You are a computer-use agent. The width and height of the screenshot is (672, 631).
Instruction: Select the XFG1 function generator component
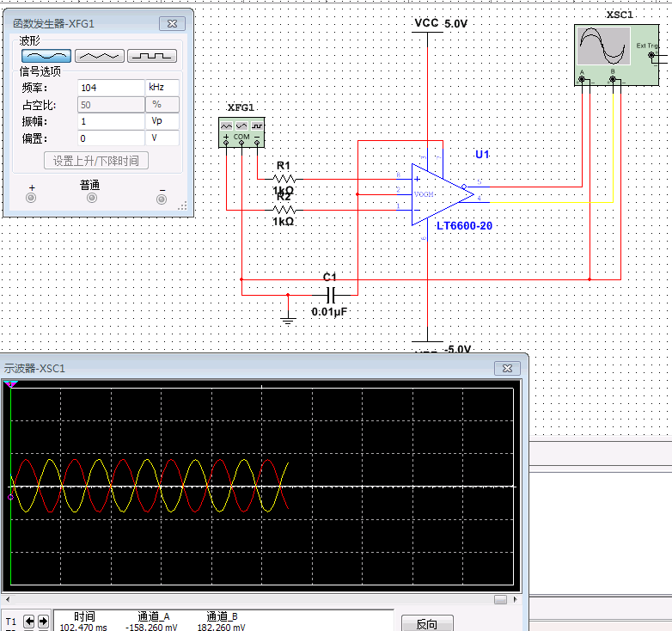[x=241, y=132]
